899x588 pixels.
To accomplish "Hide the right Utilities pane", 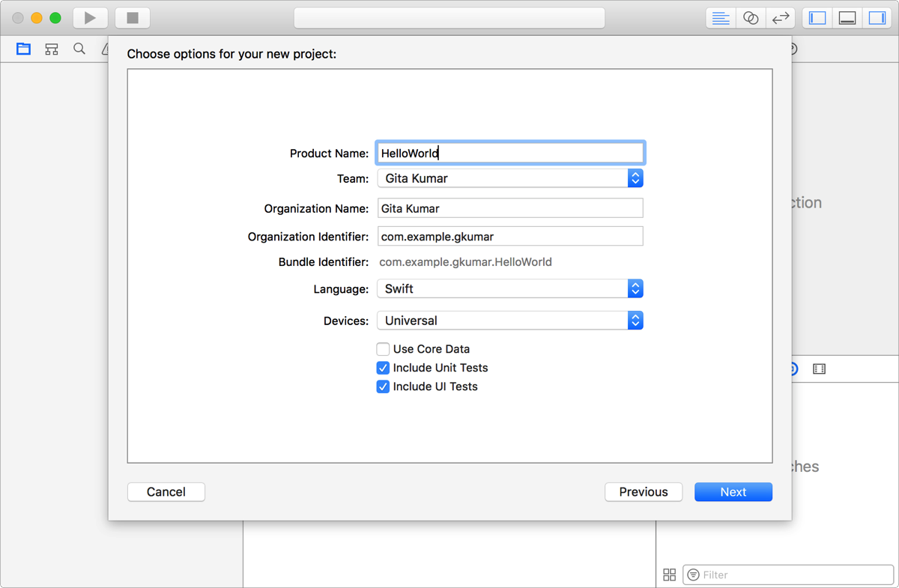I will coord(877,18).
